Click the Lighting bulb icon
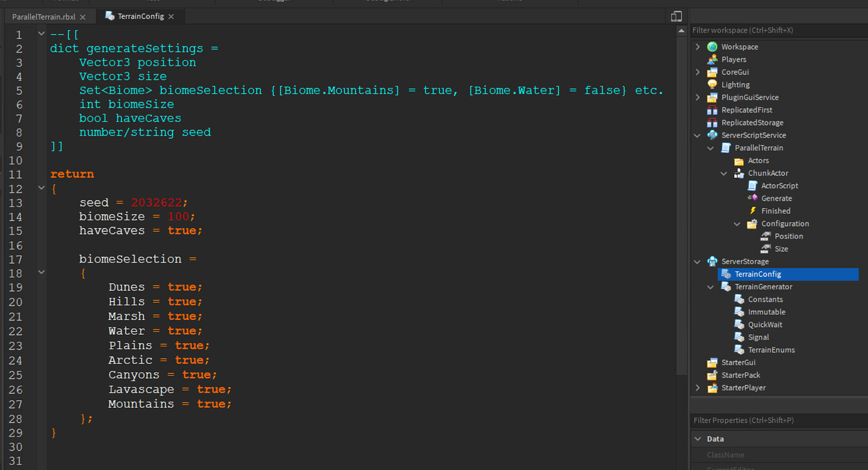868x470 pixels. point(712,85)
